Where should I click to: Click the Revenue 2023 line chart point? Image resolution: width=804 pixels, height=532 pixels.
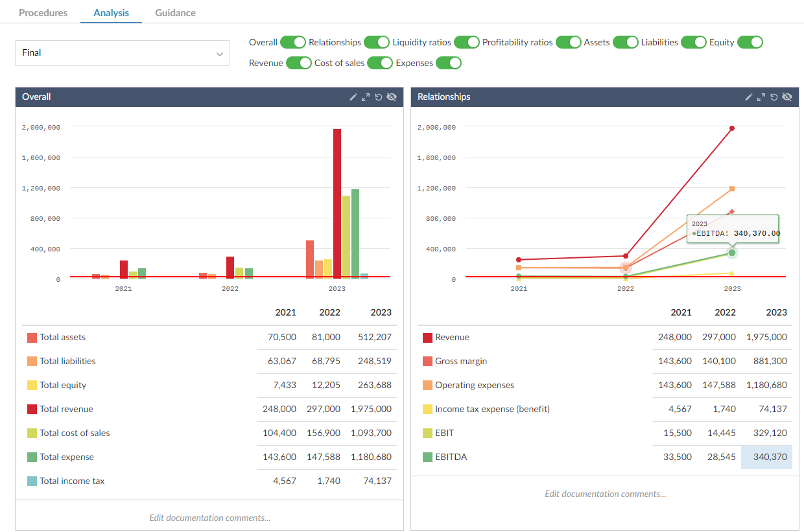coord(732,128)
